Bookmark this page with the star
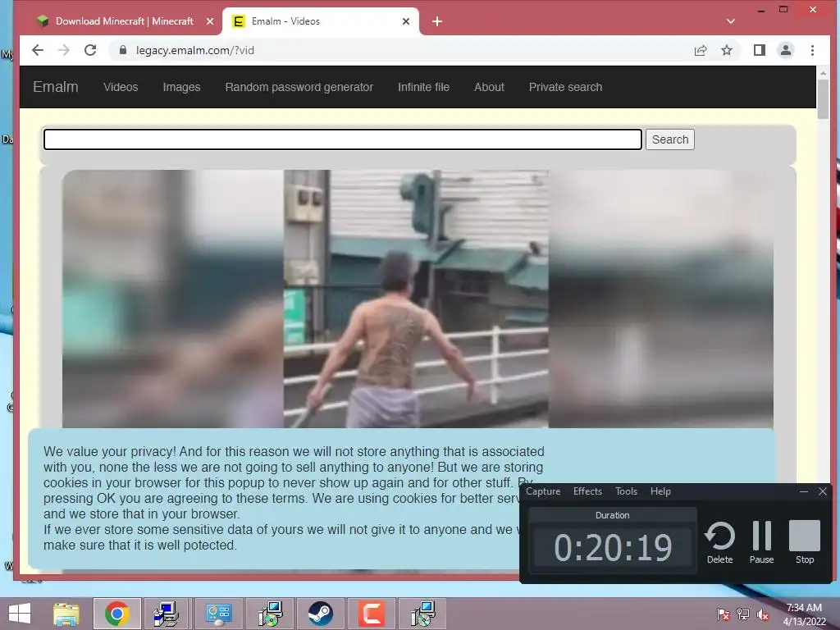Viewport: 840px width, 630px height. click(727, 50)
